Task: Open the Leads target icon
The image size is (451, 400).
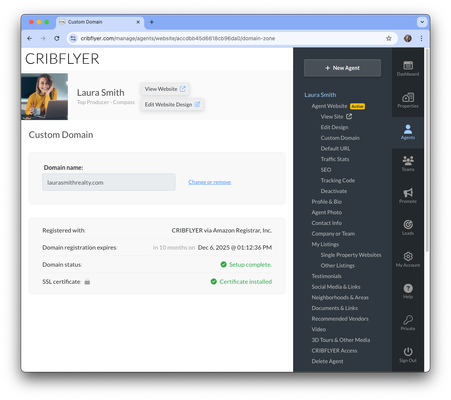Action: coord(408,224)
